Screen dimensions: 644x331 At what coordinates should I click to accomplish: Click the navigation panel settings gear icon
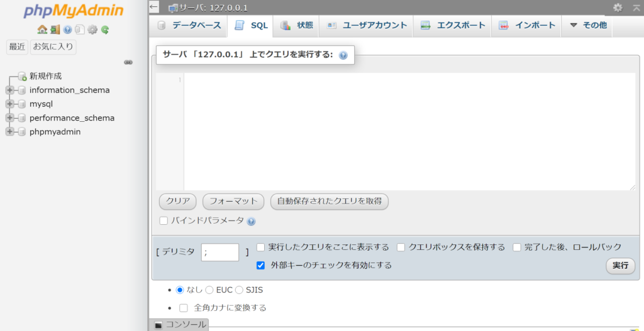coord(92,30)
